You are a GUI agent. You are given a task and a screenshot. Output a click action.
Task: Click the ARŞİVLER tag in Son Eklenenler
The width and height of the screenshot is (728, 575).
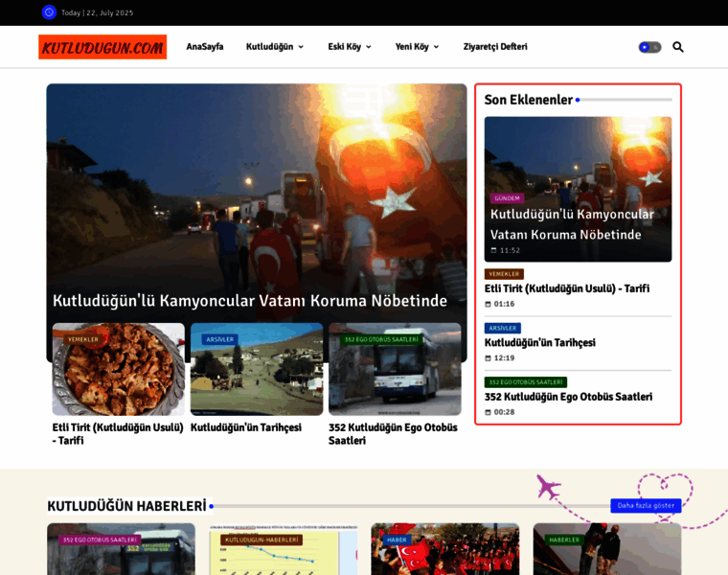tap(503, 328)
